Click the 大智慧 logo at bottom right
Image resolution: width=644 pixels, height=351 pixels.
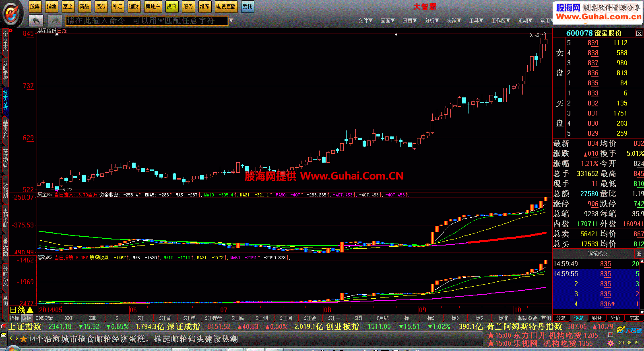(630, 330)
